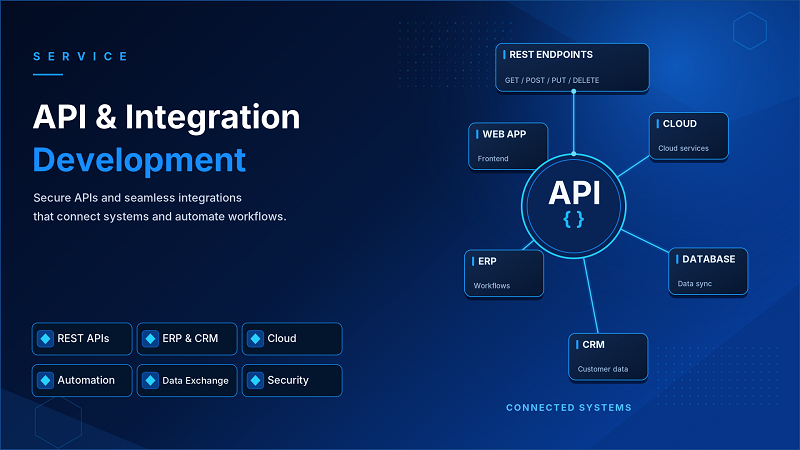Click the curly braces icon under API
Viewport: 800px width, 450px height.
[573, 220]
